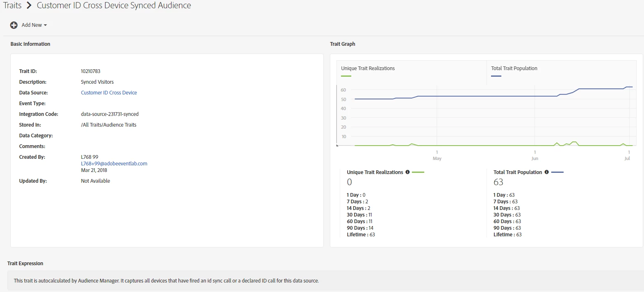Click info icon next to Total Trait Population

547,172
